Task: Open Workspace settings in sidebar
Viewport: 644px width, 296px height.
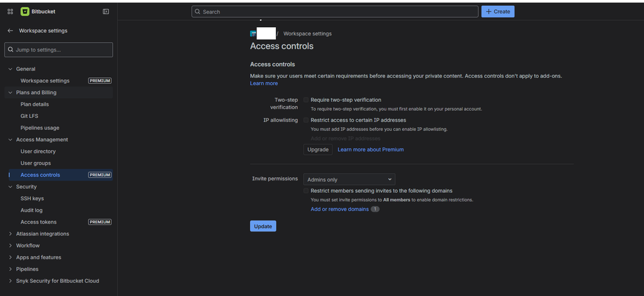Action: (44, 81)
